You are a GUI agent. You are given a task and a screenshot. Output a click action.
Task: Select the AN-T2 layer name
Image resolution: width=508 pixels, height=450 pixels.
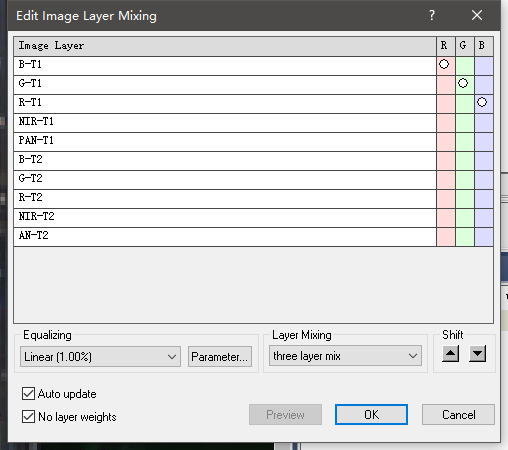tap(34, 235)
